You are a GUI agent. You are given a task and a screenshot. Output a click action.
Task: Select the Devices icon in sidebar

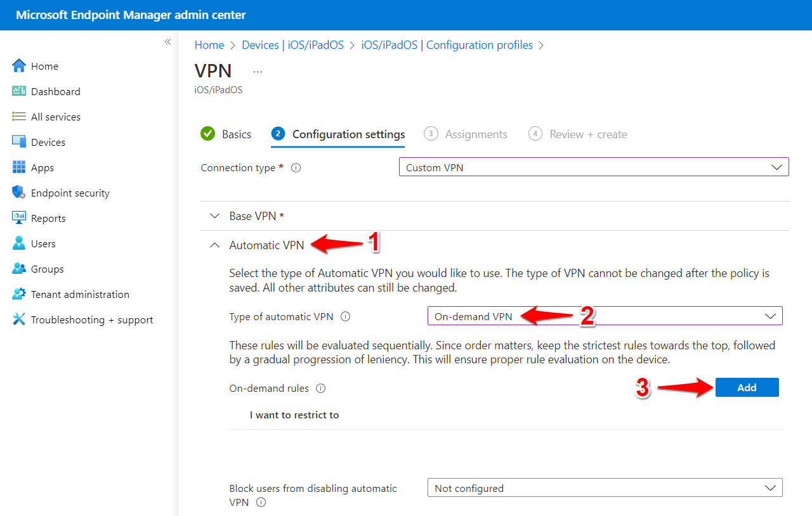(x=18, y=142)
